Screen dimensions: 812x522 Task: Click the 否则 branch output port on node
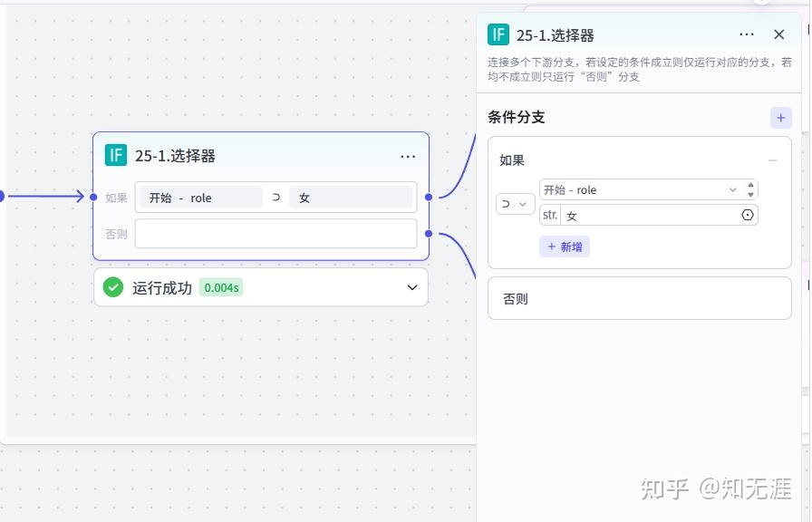tap(429, 234)
